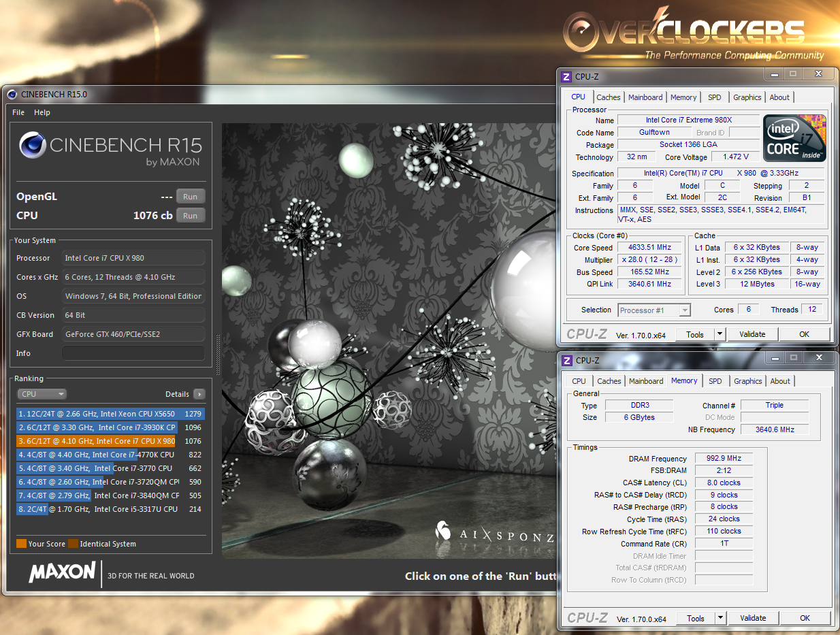Click the Identical System brown legend swatch

coord(73,544)
